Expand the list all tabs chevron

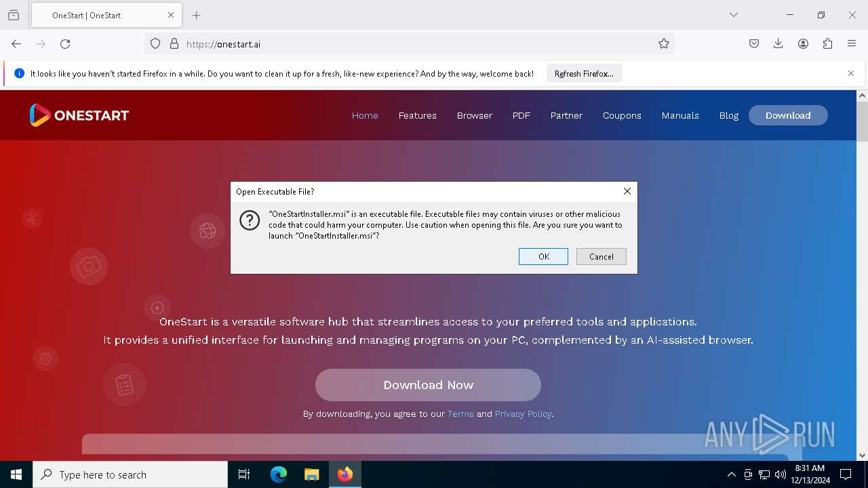(x=734, y=15)
